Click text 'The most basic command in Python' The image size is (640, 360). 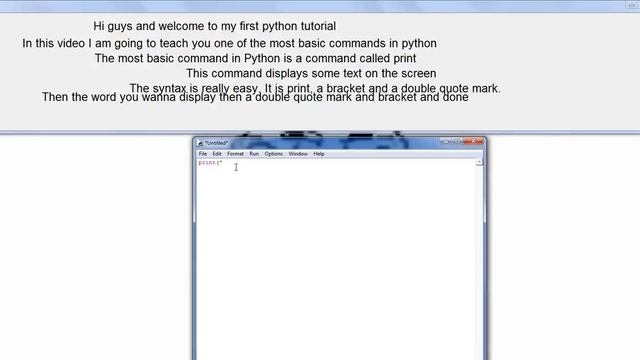click(188, 58)
